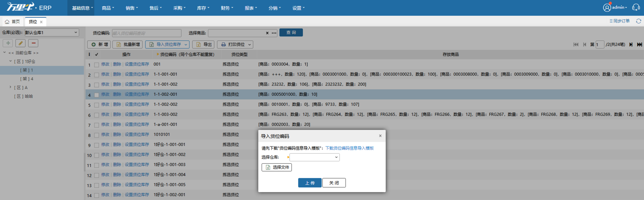Open the 库存 menu
Screen dimensions: 644x200
[203, 8]
